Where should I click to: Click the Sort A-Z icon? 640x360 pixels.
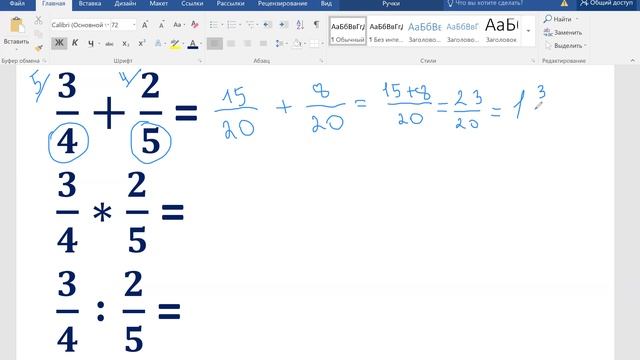pos(300,25)
